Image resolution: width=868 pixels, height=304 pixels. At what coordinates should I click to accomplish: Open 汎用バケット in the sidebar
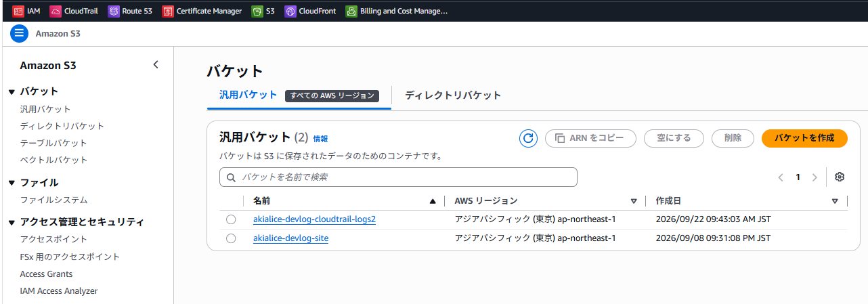[45, 109]
